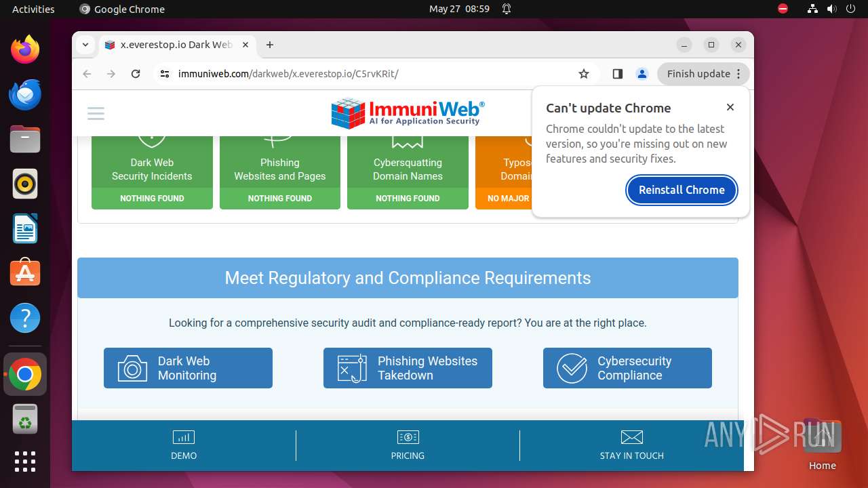Image resolution: width=868 pixels, height=488 pixels.
Task: Open a new tab with plus button
Action: coord(270,45)
